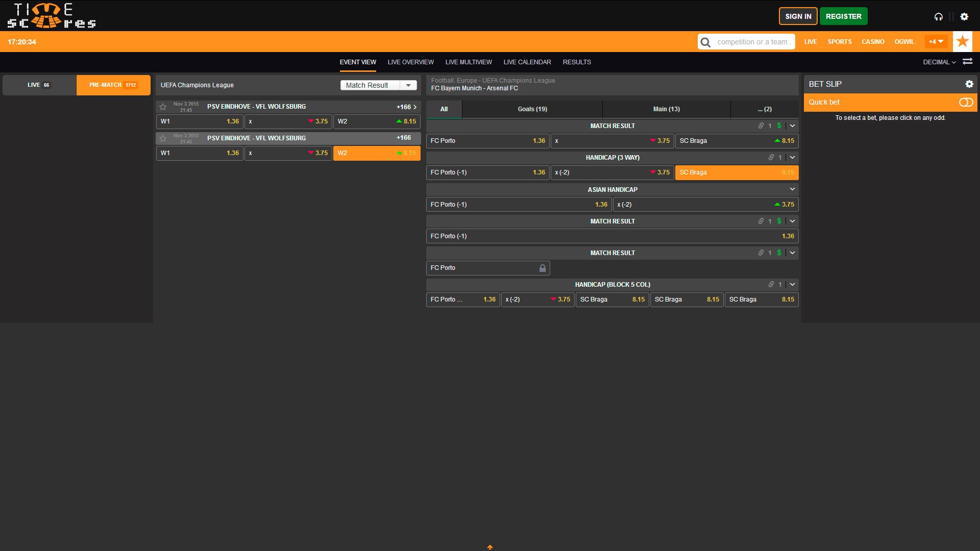Image resolution: width=980 pixels, height=551 pixels.
Task: Select the Main (13) tab
Action: (x=667, y=109)
